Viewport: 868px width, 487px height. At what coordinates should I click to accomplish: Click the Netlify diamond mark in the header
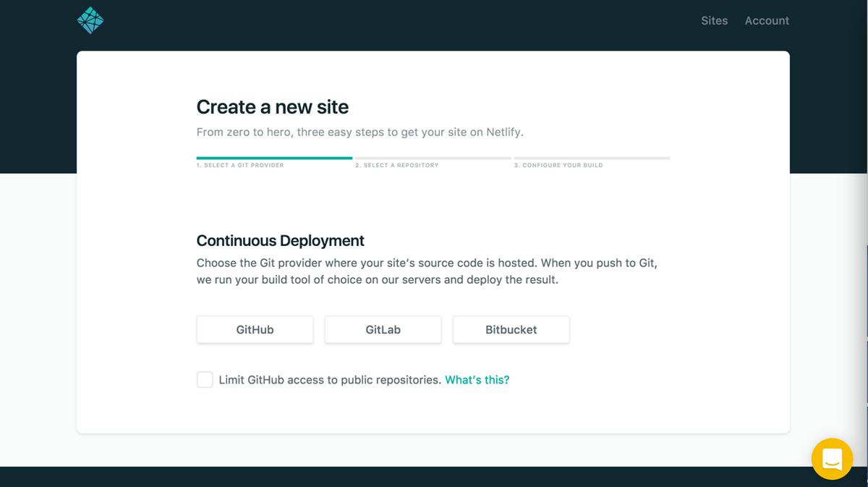click(90, 20)
